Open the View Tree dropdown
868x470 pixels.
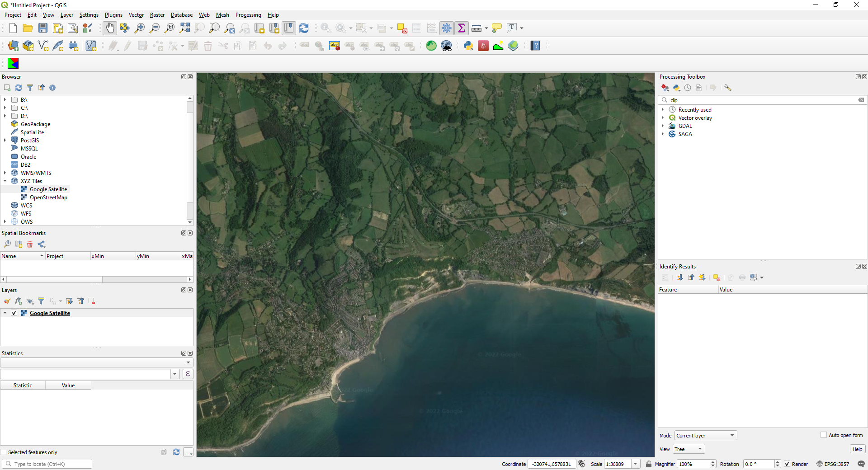point(689,449)
